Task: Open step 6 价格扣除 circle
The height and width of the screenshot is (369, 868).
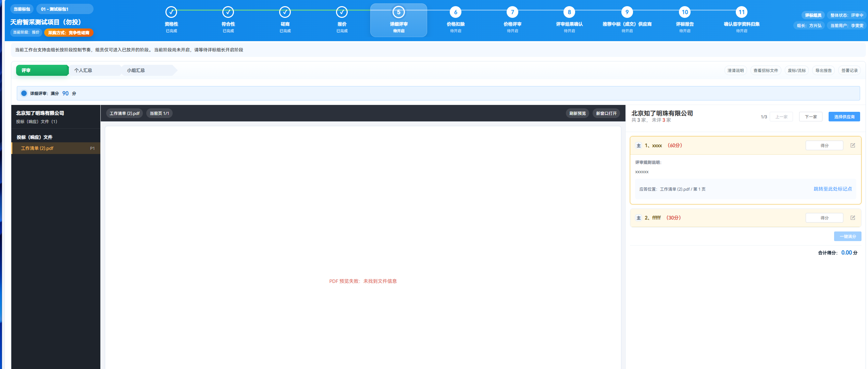Action: point(456,12)
